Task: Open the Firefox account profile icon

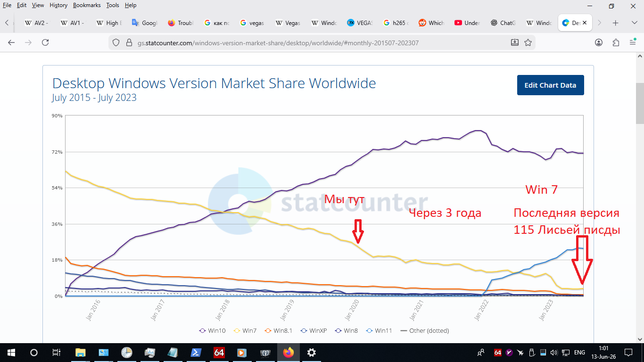Action: tap(599, 42)
